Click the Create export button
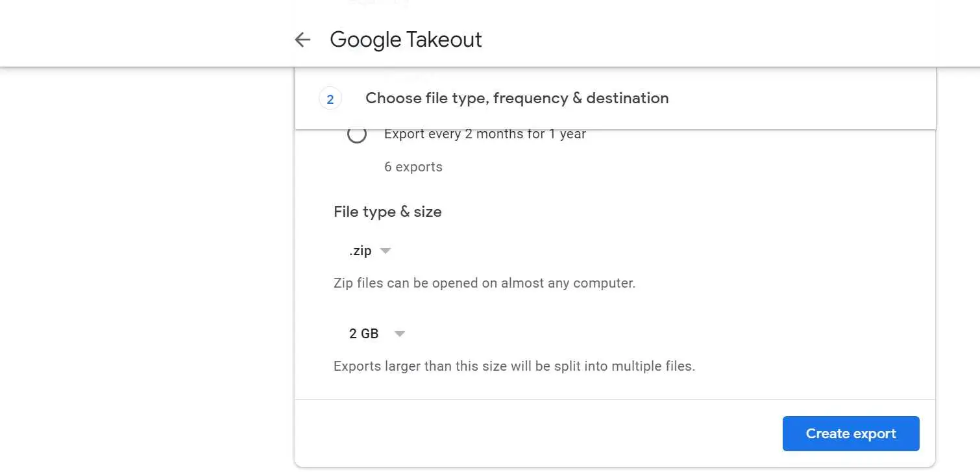 pyautogui.click(x=851, y=434)
